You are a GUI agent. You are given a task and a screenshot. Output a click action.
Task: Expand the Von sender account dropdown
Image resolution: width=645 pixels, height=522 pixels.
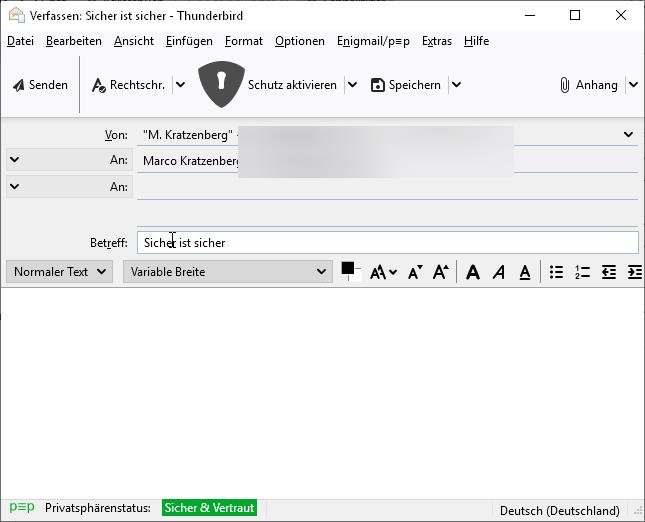tap(628, 135)
